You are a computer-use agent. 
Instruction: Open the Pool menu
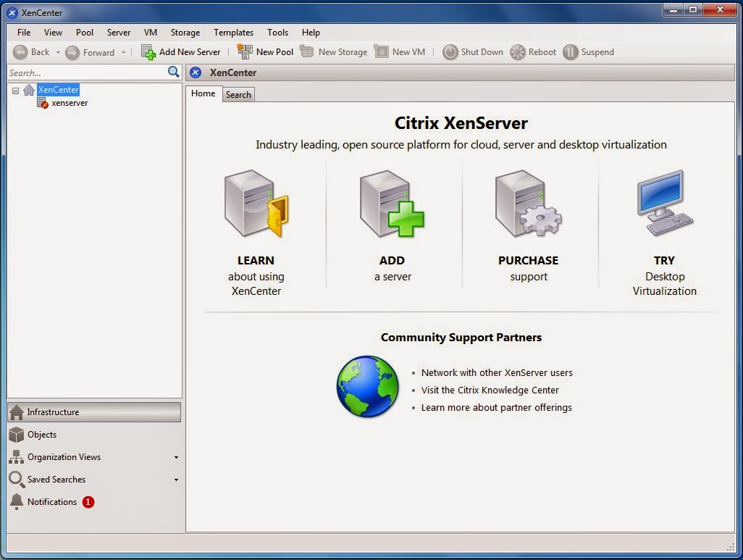[x=84, y=33]
